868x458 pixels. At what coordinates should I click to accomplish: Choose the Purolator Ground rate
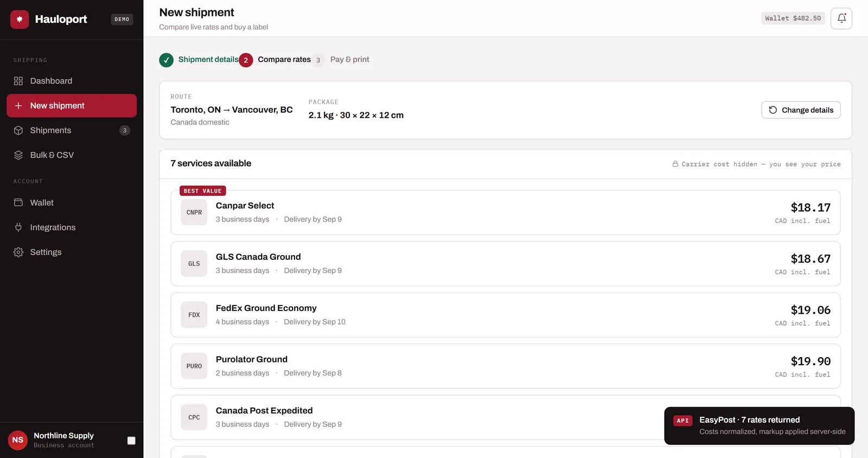point(506,366)
